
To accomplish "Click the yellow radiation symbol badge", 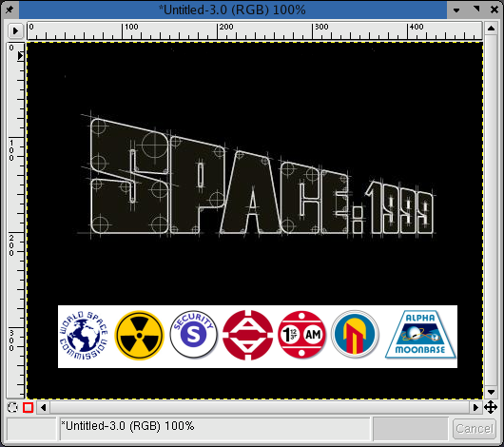I will coord(139,335).
